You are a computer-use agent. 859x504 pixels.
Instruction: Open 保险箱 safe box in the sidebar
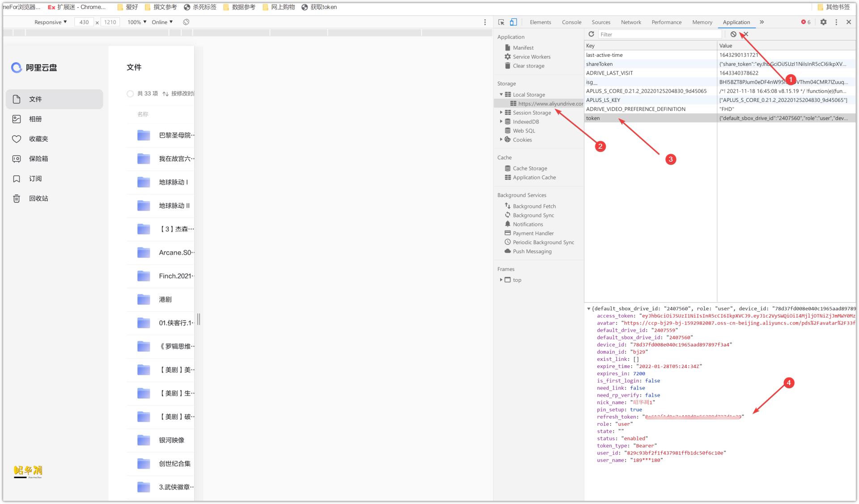tap(55, 159)
